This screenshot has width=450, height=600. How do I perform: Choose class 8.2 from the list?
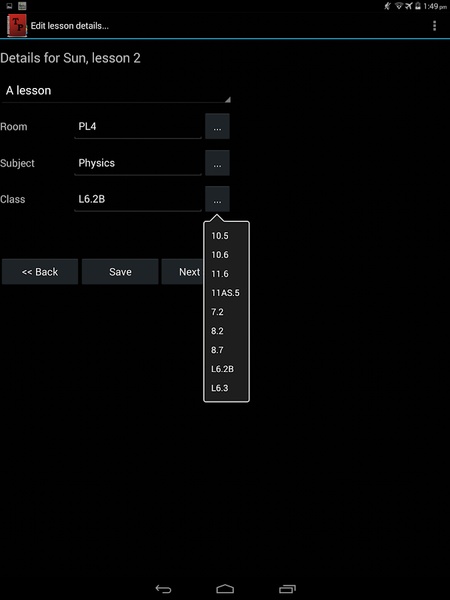click(x=226, y=331)
